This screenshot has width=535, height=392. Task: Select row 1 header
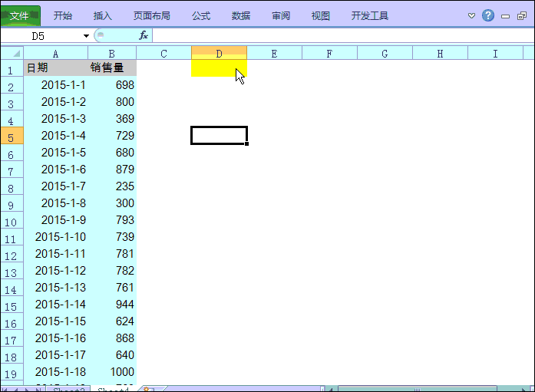tap(12, 68)
